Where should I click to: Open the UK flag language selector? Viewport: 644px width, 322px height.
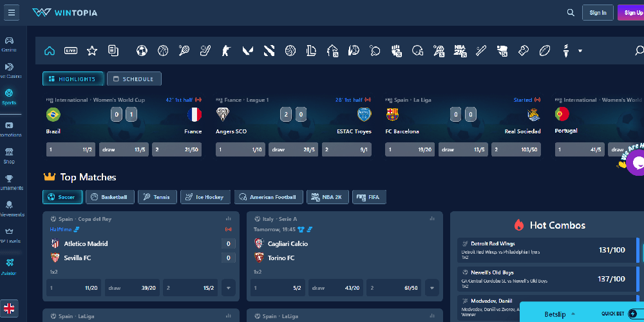pos(10,308)
